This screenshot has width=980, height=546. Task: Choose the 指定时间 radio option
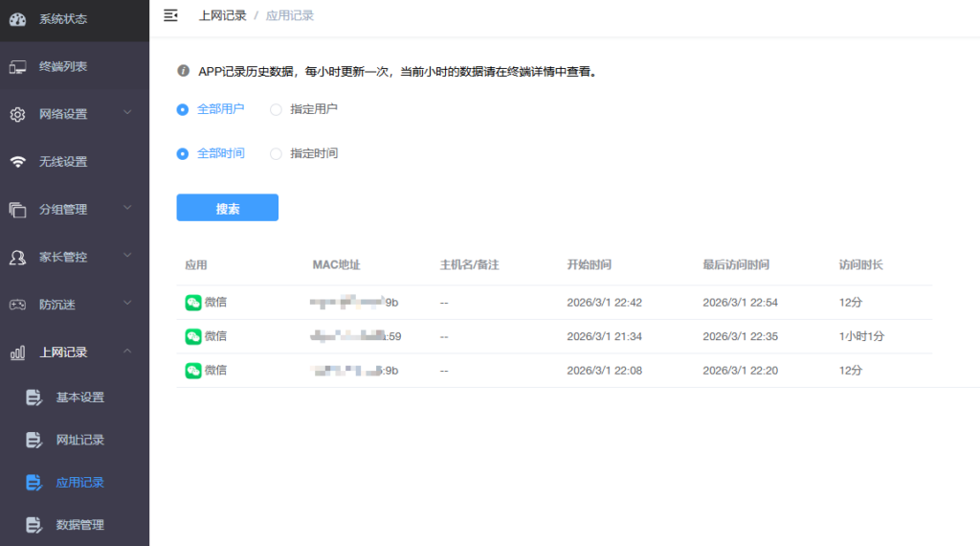[276, 153]
